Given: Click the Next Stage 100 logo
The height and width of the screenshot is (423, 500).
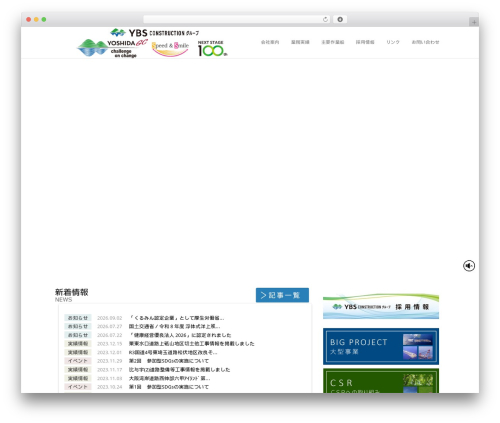Looking at the screenshot, I should pos(212,49).
